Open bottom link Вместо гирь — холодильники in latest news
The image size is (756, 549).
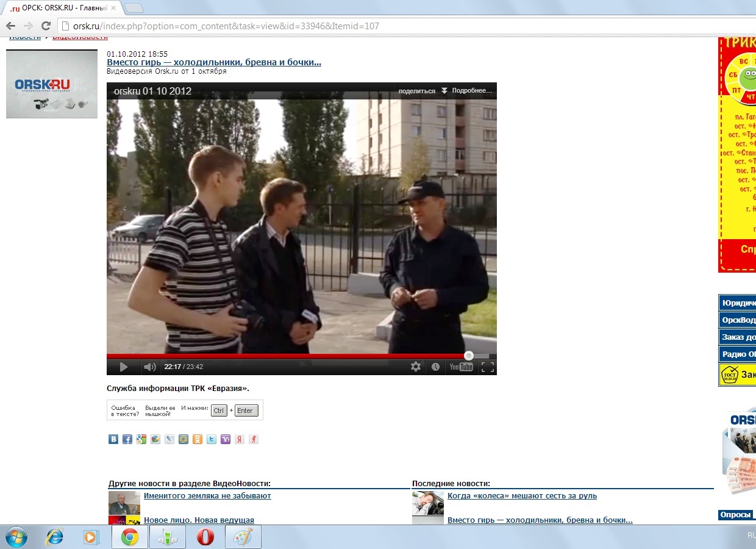(540, 520)
